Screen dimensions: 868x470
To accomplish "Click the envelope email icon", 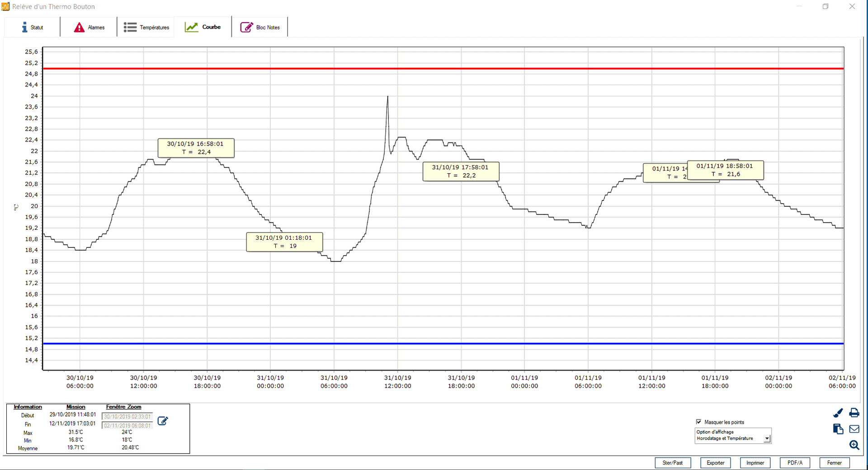I will [x=854, y=429].
